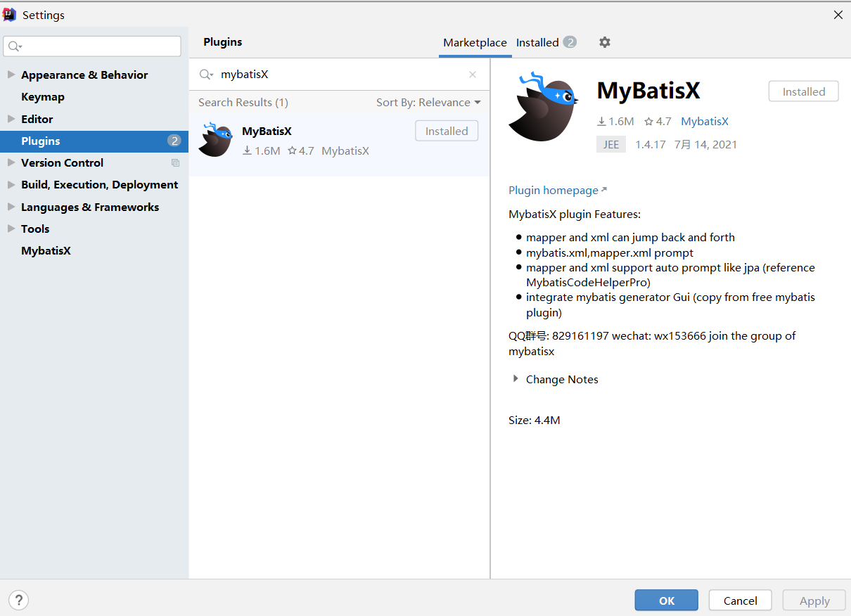The height and width of the screenshot is (616, 851).
Task: Switch to the Installed tab
Action: pyautogui.click(x=546, y=43)
